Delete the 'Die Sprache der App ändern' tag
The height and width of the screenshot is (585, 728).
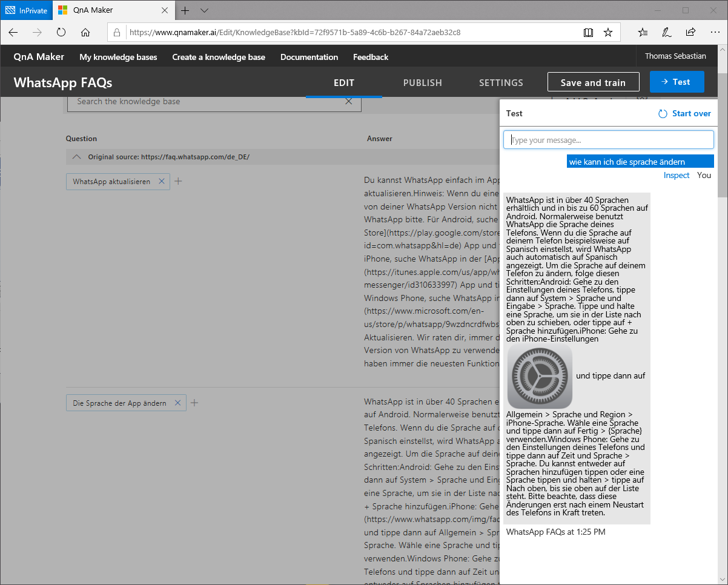click(x=177, y=403)
